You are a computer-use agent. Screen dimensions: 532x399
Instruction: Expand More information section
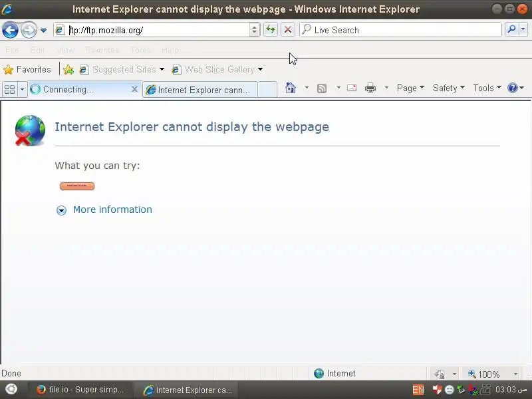[x=61, y=210]
